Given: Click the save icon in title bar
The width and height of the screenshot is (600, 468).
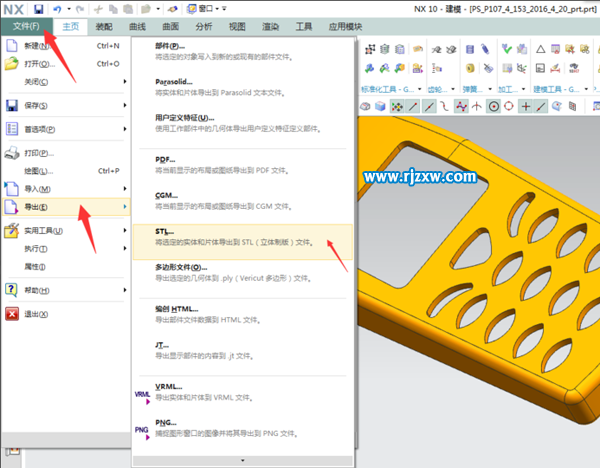Looking at the screenshot, I should pyautogui.click(x=38, y=8).
